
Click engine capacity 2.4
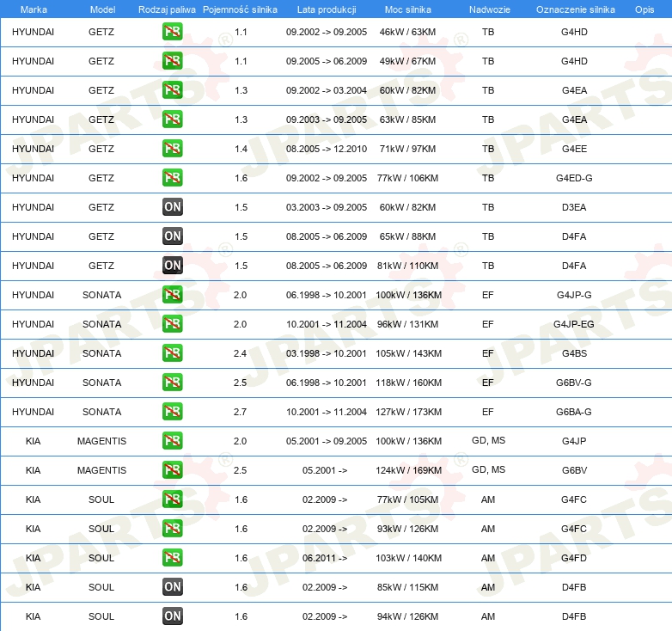[240, 353]
